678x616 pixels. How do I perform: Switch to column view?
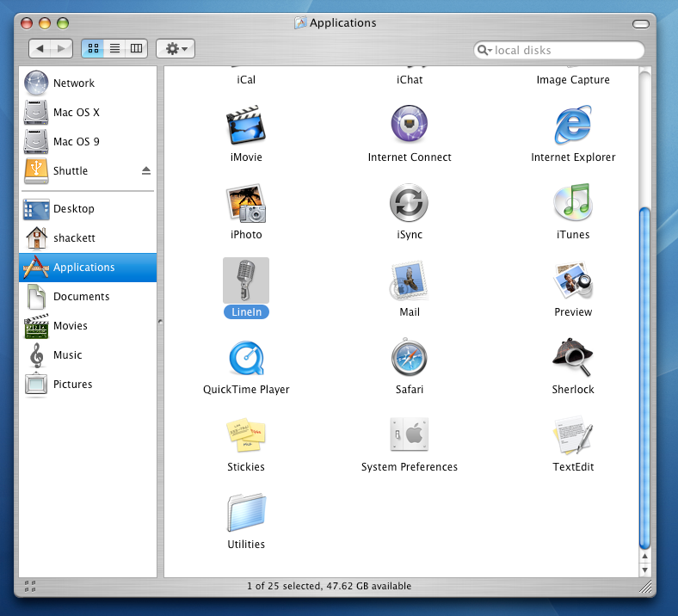[x=136, y=48]
